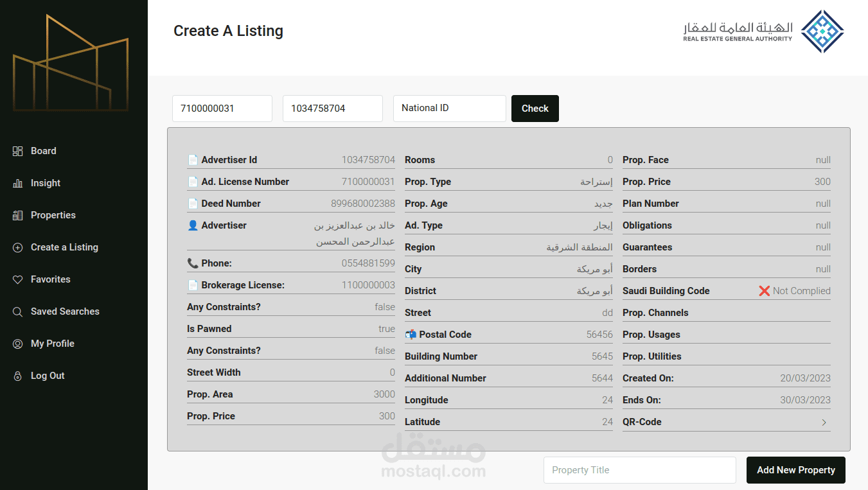Click the golden building logo in sidebar
Viewport: 868px width, 490px height.
pyautogui.click(x=71, y=64)
